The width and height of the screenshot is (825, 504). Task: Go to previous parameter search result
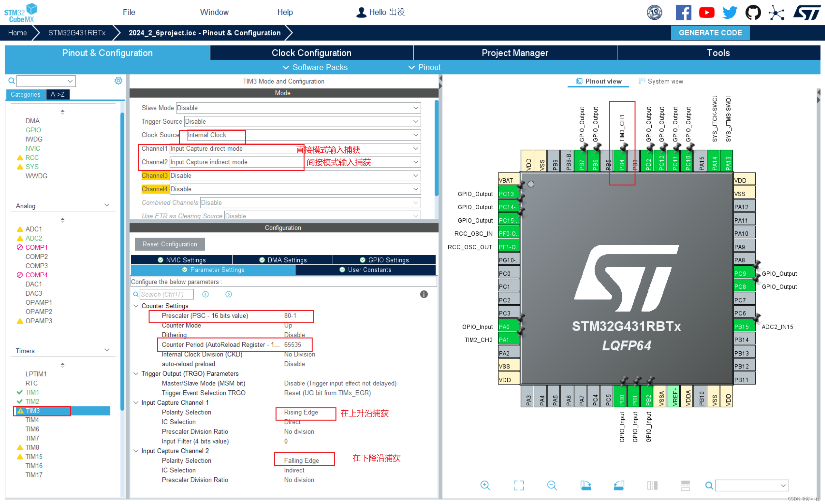(206, 294)
